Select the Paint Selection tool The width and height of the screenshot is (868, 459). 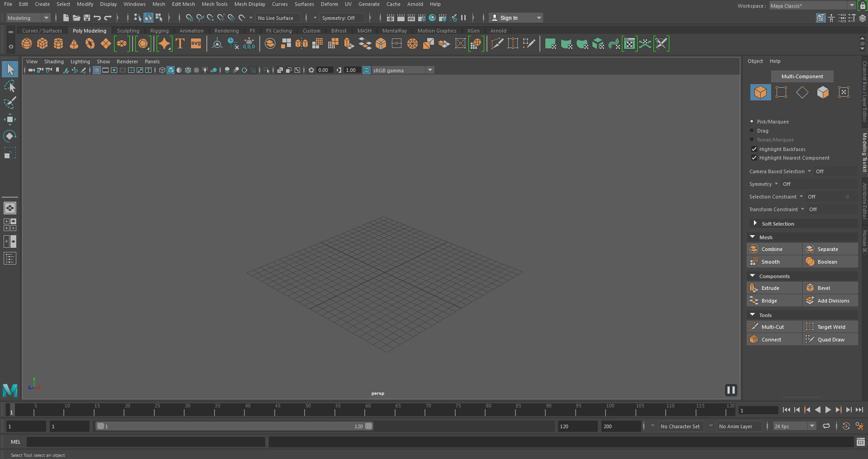tap(10, 103)
